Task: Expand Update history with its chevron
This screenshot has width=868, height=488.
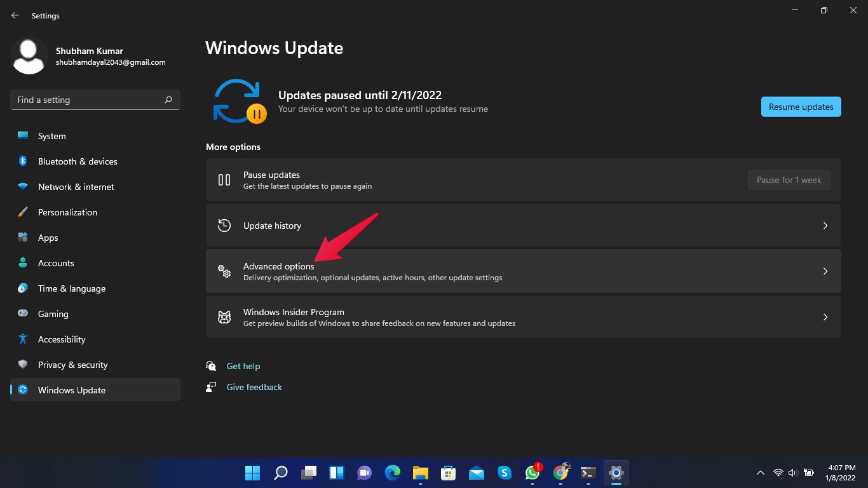Action: click(x=825, y=226)
